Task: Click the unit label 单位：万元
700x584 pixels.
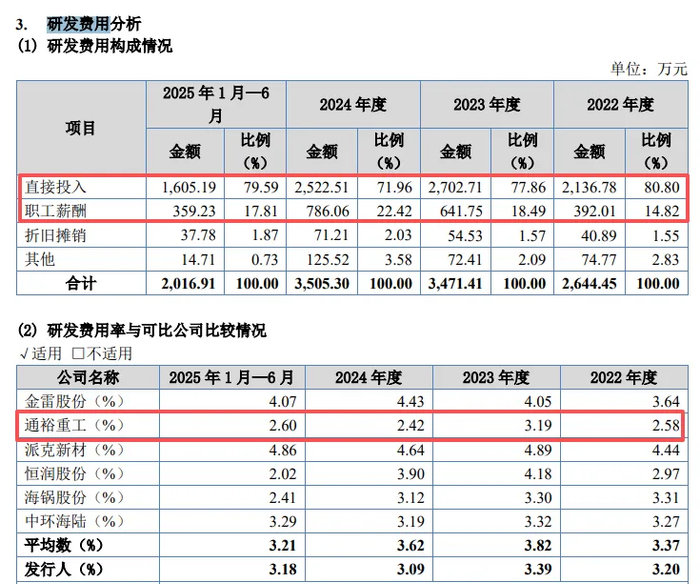Action: click(649, 69)
